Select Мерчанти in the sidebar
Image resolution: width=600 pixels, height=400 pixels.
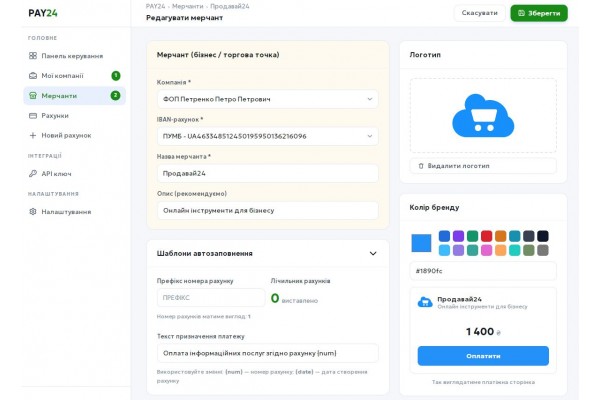tap(75, 96)
